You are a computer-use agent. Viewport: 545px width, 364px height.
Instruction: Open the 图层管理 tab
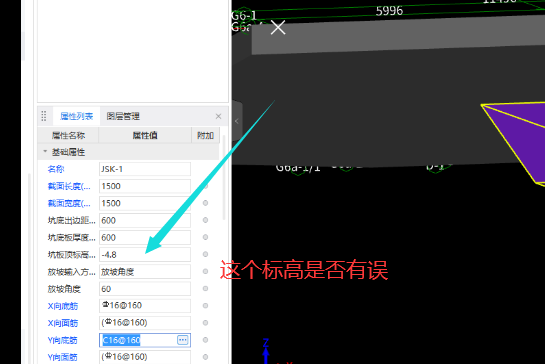[x=123, y=116]
